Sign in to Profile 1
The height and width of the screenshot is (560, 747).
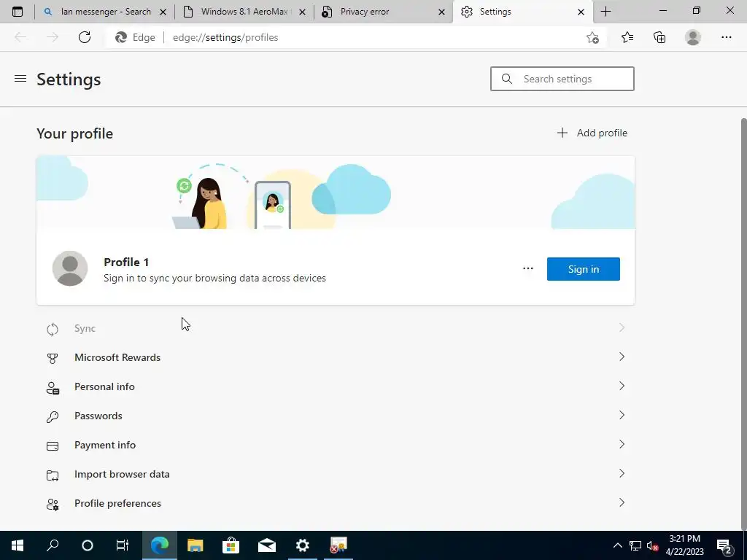(x=583, y=269)
